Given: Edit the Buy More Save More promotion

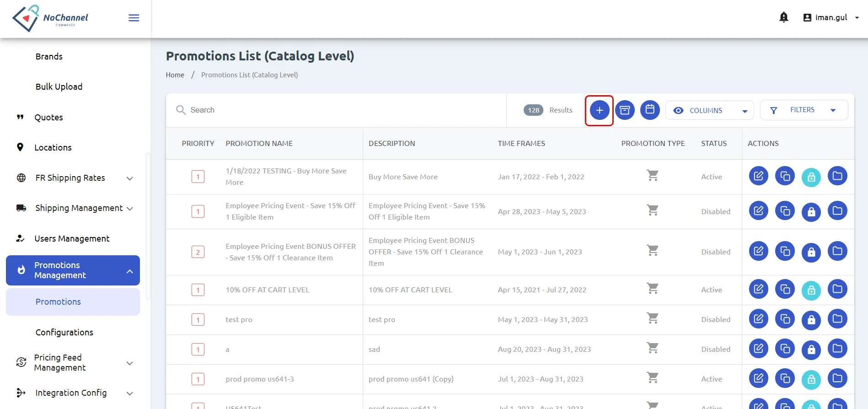Looking at the screenshot, I should [x=759, y=176].
